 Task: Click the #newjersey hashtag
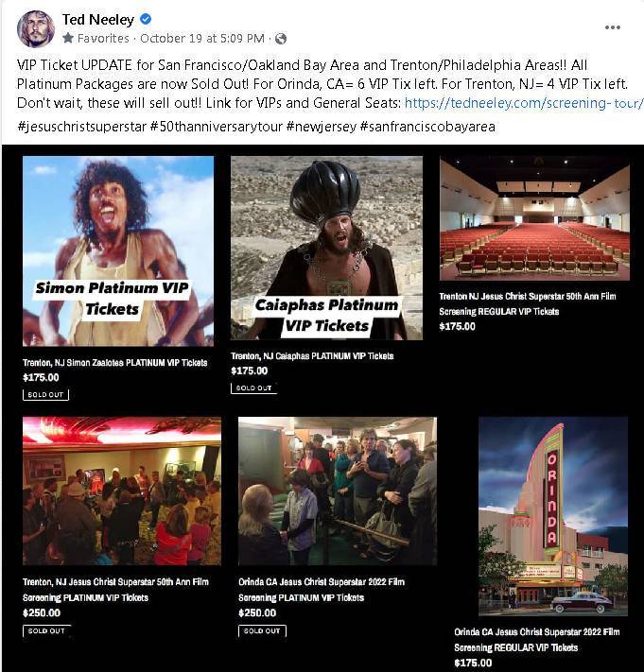pos(322,127)
